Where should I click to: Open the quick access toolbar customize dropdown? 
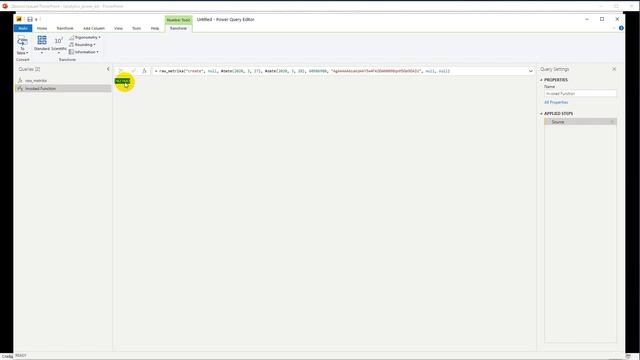[36, 19]
